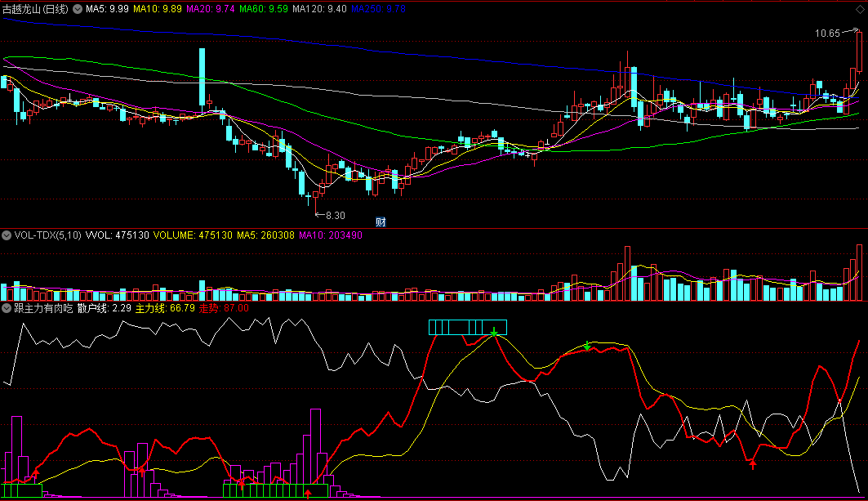This screenshot has width=868, height=501.
Task: Click the 主力线: 66.79 label
Action: (165, 308)
